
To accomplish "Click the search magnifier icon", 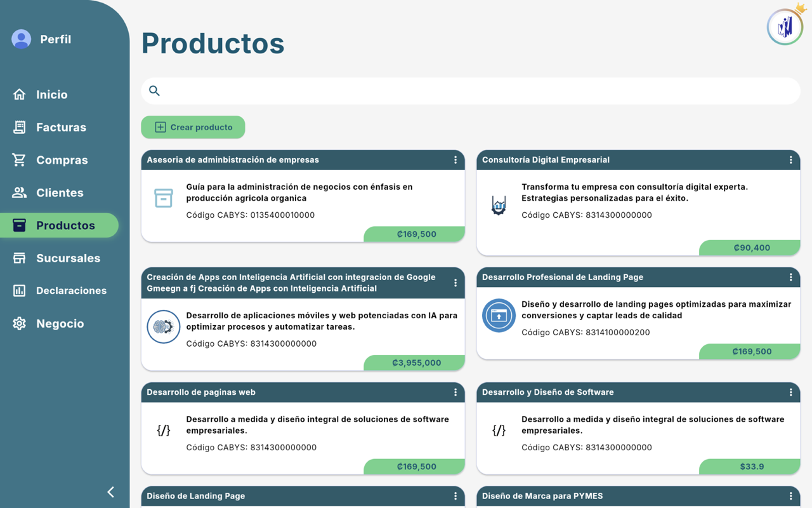I will pyautogui.click(x=154, y=91).
